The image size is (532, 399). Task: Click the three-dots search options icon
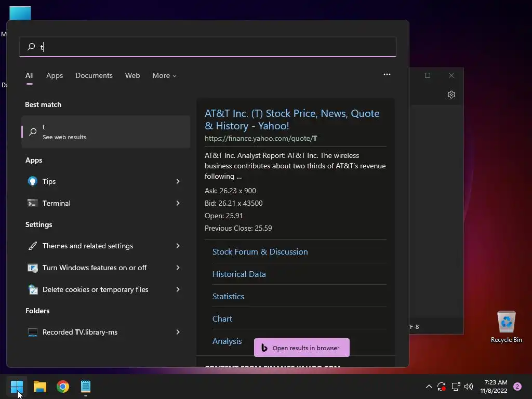[x=387, y=74]
